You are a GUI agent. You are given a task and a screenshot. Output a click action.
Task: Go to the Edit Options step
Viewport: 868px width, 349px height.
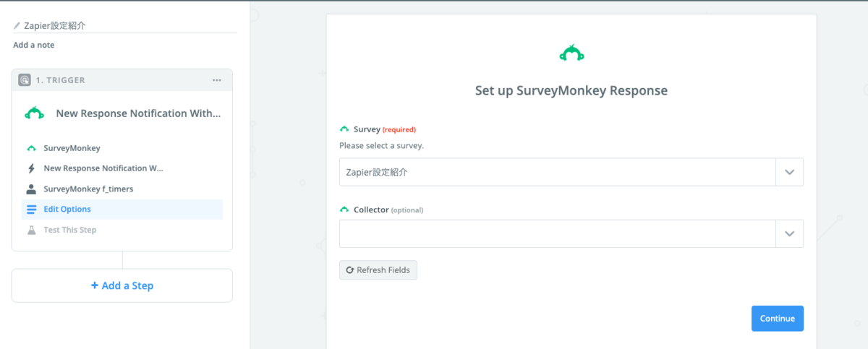(x=122, y=210)
